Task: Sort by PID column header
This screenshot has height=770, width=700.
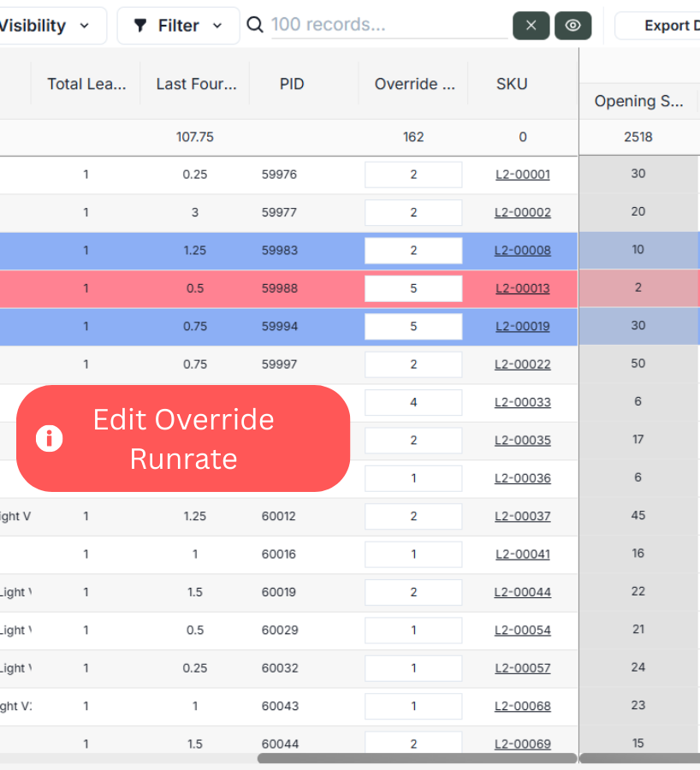Action: point(292,84)
